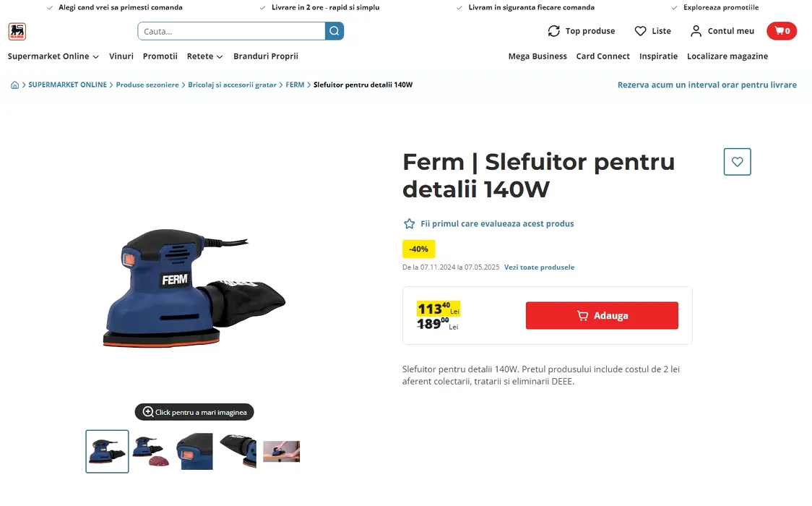This screenshot has width=812, height=506.
Task: Toggle the product favorite heart button
Action: (x=738, y=162)
